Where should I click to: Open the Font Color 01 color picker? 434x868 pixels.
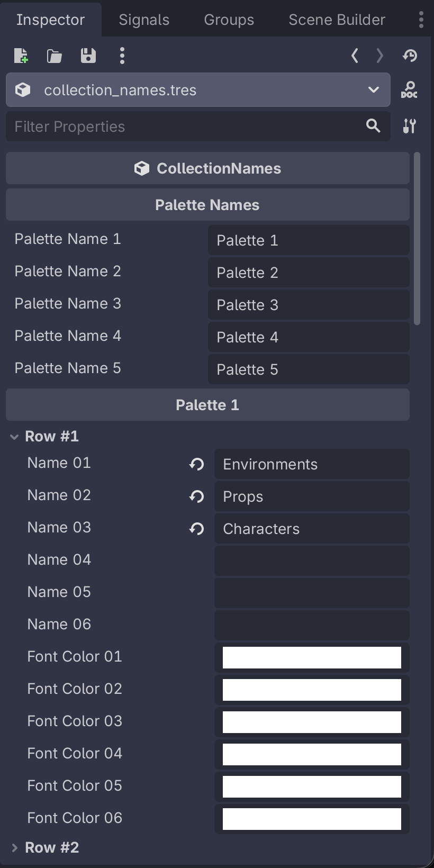311,657
